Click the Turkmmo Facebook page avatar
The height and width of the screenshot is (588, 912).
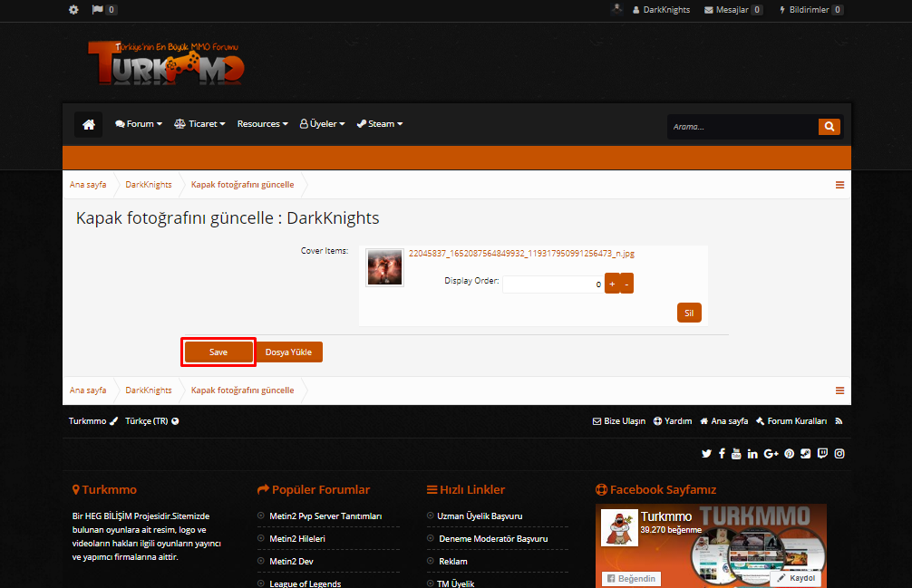click(x=619, y=527)
